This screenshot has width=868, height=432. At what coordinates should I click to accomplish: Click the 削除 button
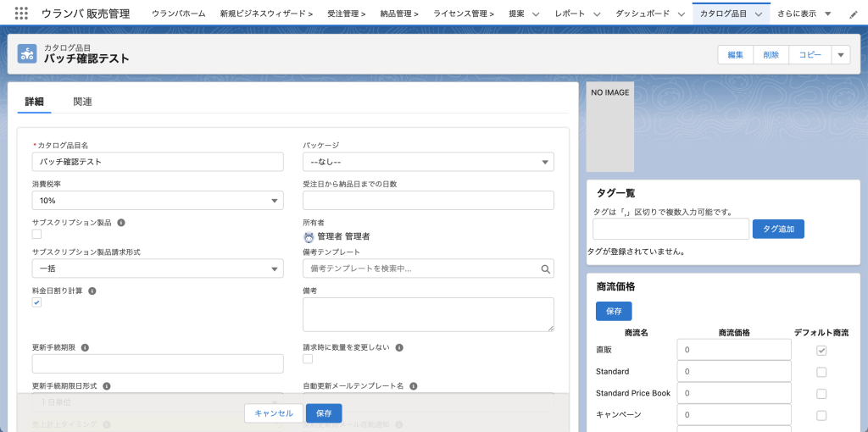pos(771,55)
